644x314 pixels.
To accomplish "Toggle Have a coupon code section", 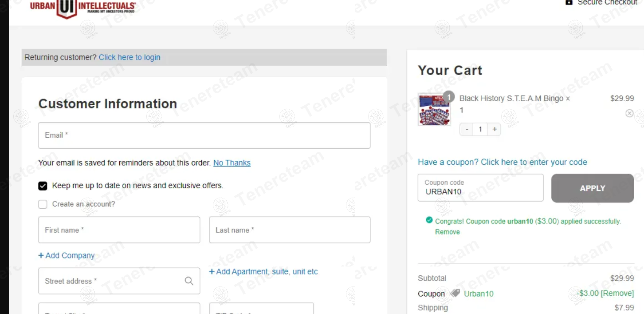I will pyautogui.click(x=503, y=162).
